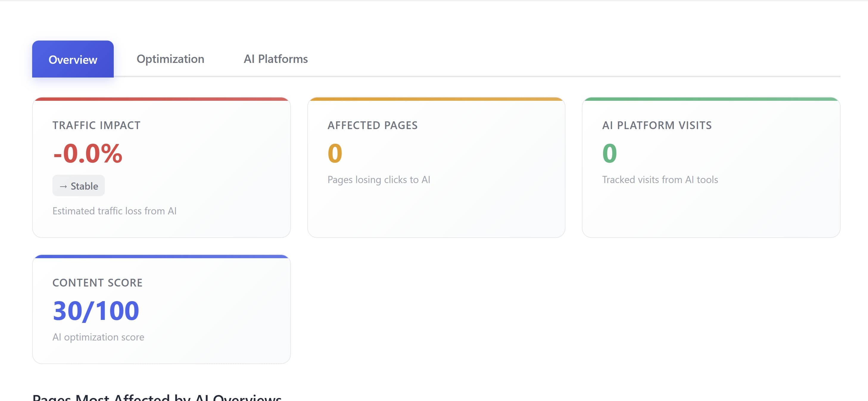Select the Overview tab

click(73, 59)
